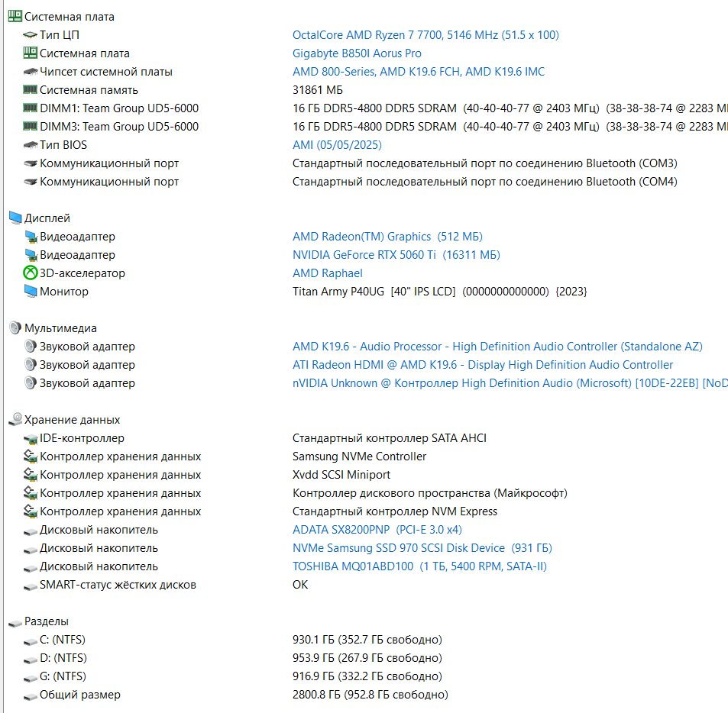
Task: Click the G: (NTFS) partition icon
Action: point(31,677)
